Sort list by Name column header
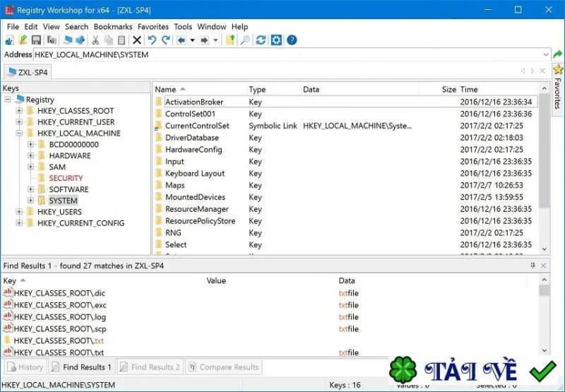This screenshot has width=565, height=392. [199, 90]
